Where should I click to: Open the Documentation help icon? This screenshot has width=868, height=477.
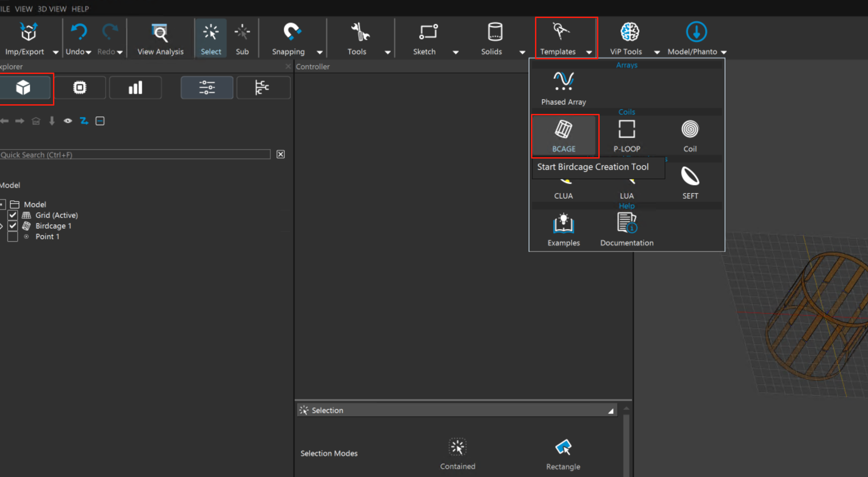click(x=626, y=229)
